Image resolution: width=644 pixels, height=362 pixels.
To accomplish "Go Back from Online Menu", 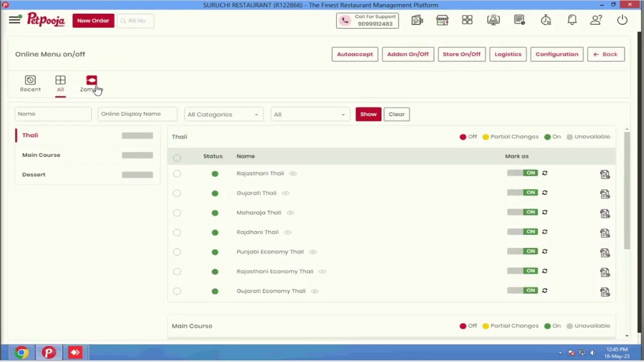I will pyautogui.click(x=606, y=54).
